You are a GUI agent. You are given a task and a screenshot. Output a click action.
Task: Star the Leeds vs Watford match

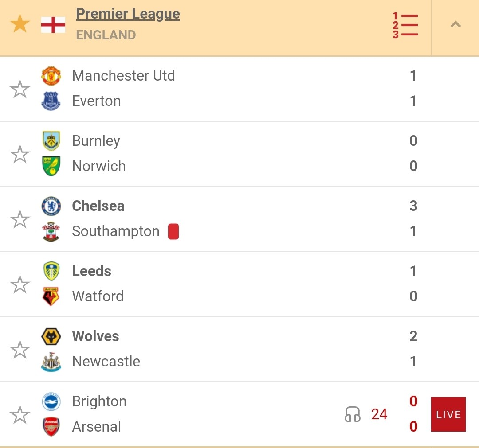(x=20, y=284)
